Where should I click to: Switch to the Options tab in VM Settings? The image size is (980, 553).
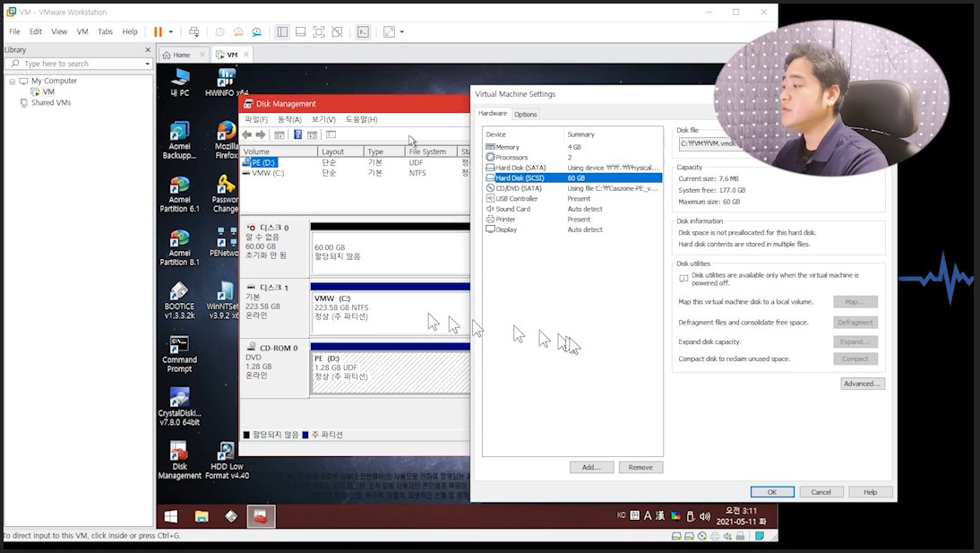pyautogui.click(x=525, y=115)
